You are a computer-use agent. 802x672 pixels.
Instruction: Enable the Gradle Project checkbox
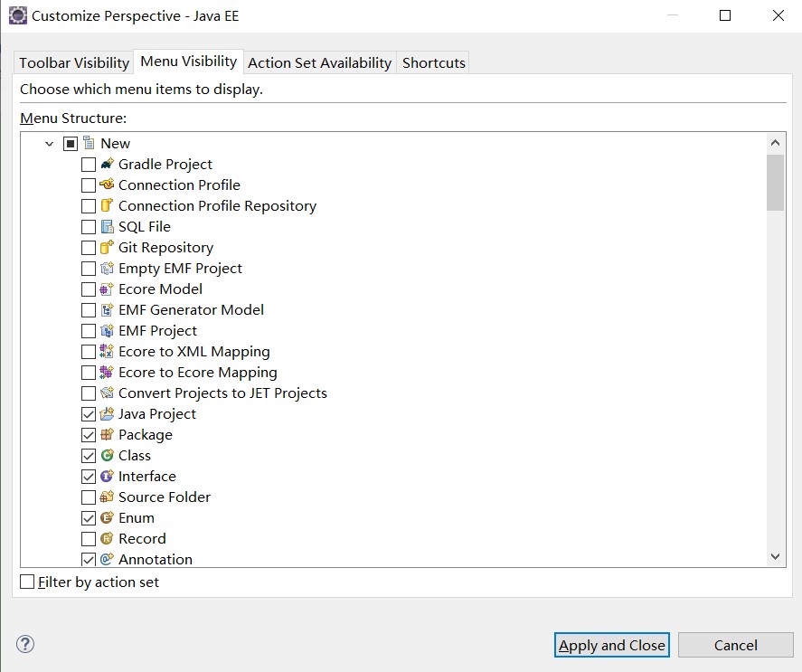tap(89, 165)
